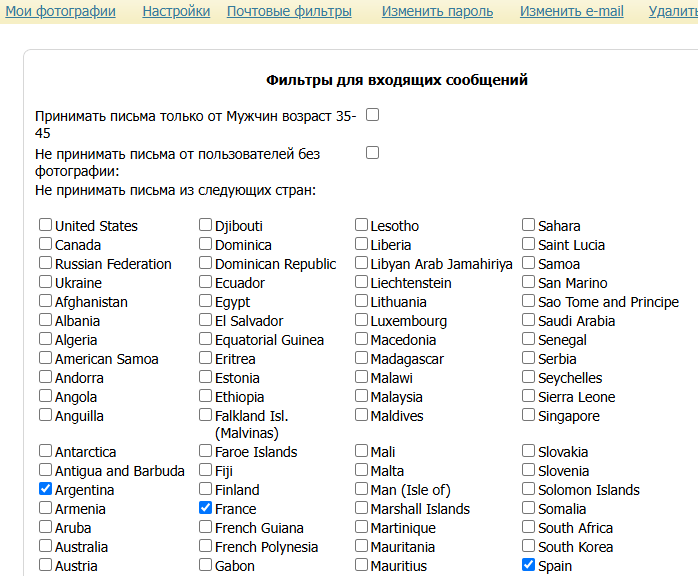
Task: Open the Мои фотографии link
Action: coord(61,12)
